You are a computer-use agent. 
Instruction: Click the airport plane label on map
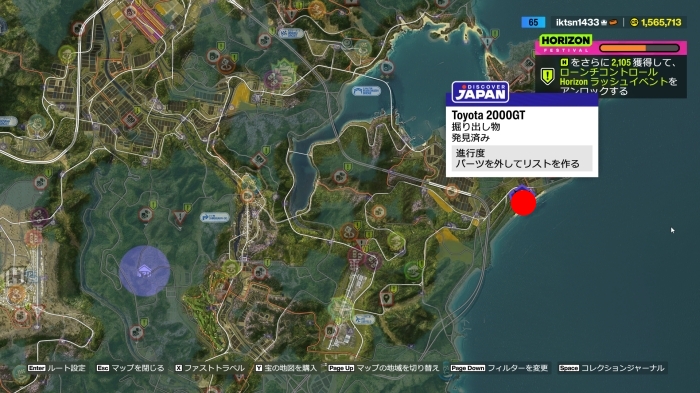[x=363, y=319]
